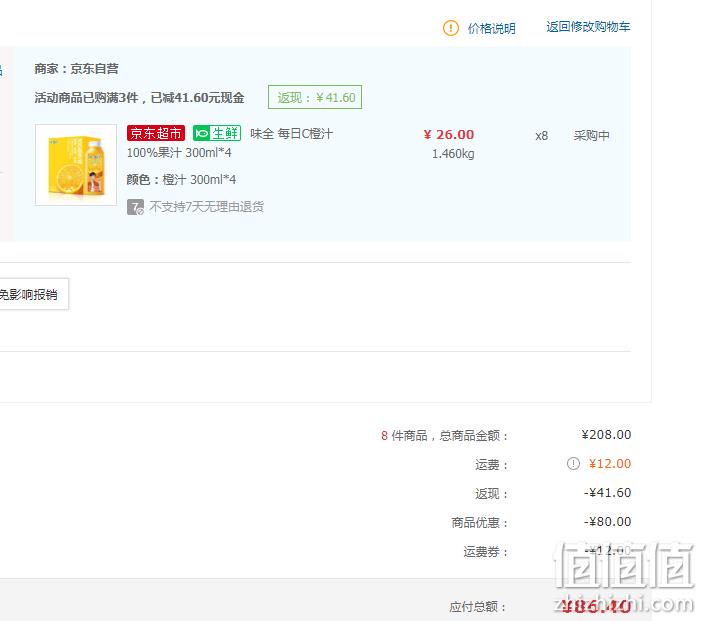Select the 颜色：橙汁 300ml*4 option text
Image resolution: width=703 pixels, height=621 pixels.
click(x=181, y=179)
